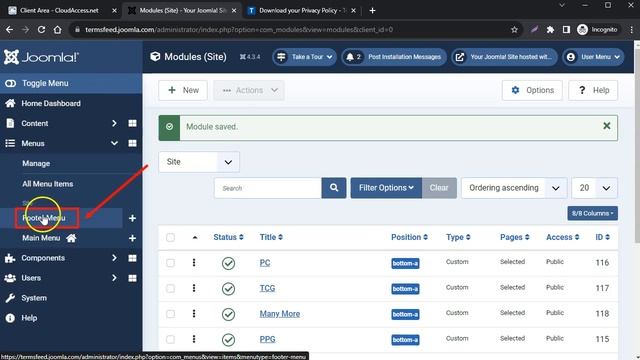Sort by Type column
Image resolution: width=640 pixels, height=360 pixels.
[x=458, y=237]
